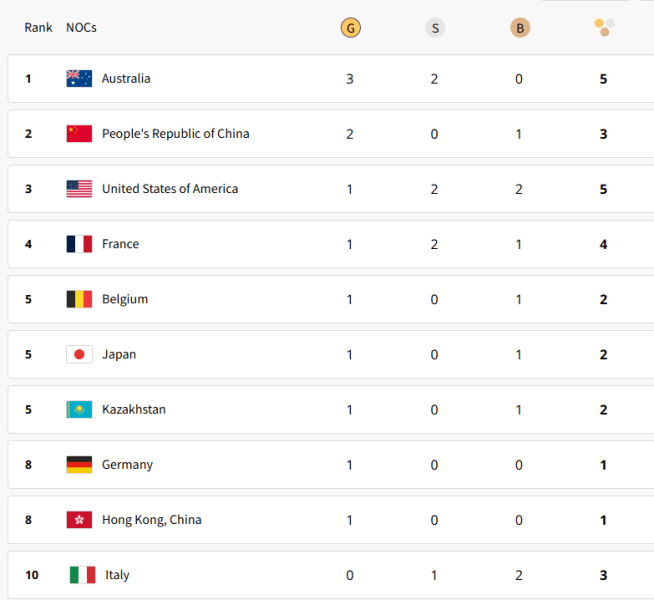Click the Australia flag icon
The height and width of the screenshot is (600, 654).
coord(79,79)
